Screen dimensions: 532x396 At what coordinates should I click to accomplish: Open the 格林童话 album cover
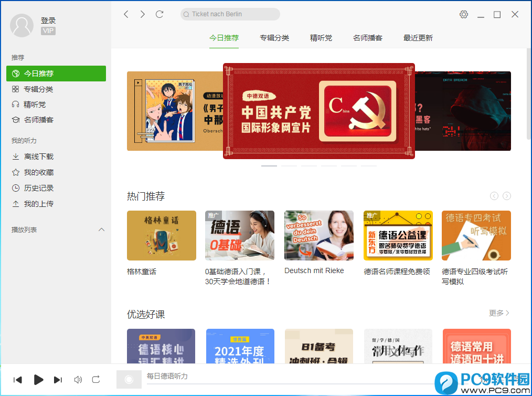pyautogui.click(x=162, y=235)
